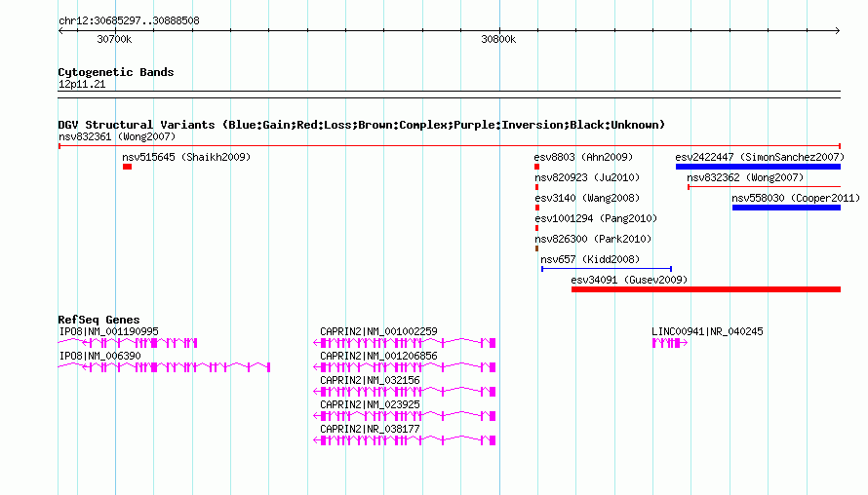The image size is (868, 495).
Task: Select the IPO8 NM_001190995 gene model glyph
Action: [x=128, y=343]
